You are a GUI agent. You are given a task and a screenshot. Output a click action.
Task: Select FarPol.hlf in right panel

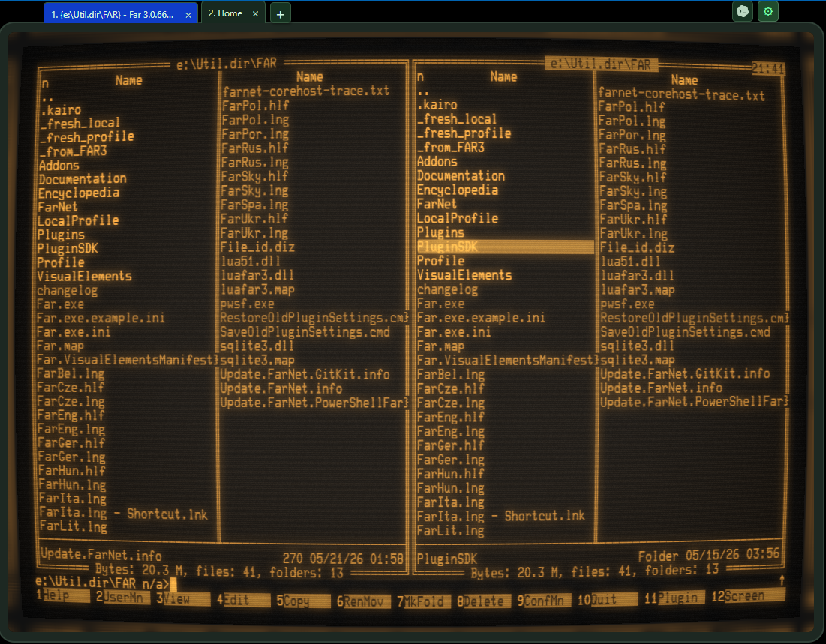tap(632, 107)
